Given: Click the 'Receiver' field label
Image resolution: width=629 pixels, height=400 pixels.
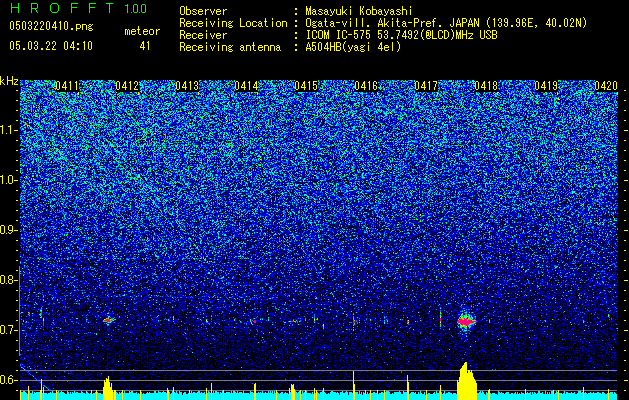Looking at the screenshot, I should 203,35.
